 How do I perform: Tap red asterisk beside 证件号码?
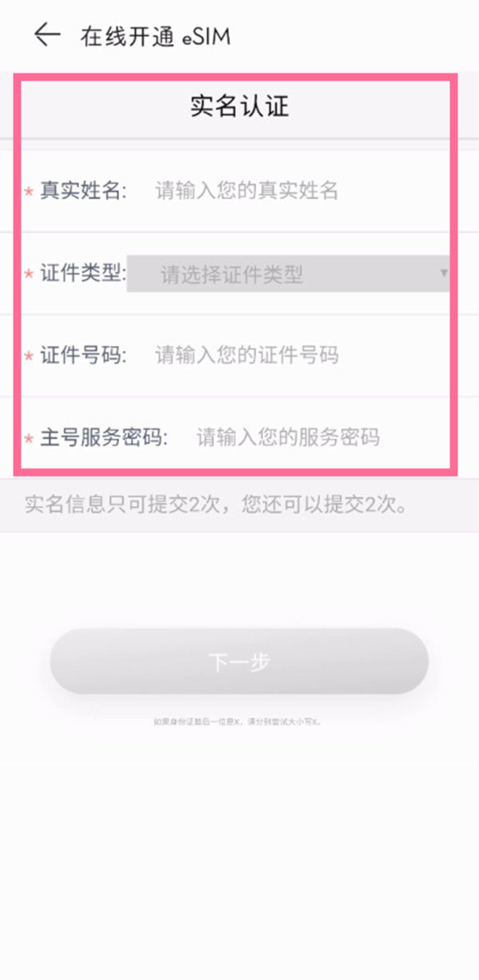29,357
